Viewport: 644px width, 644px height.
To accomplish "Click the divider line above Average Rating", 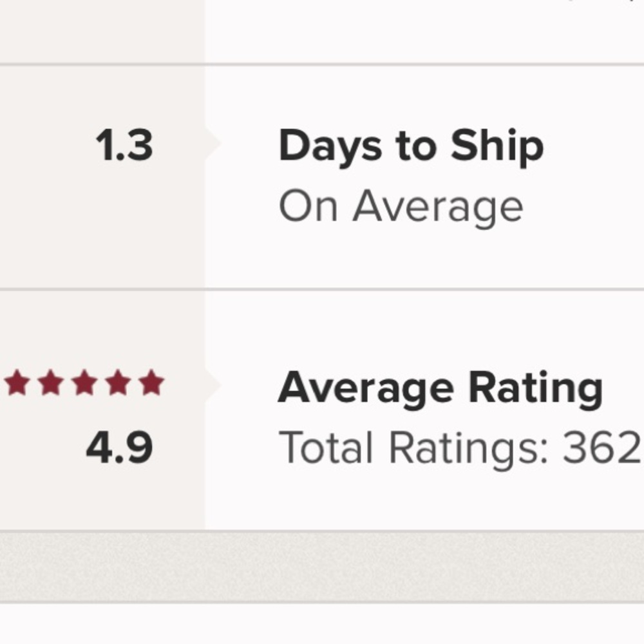I will 322,290.
